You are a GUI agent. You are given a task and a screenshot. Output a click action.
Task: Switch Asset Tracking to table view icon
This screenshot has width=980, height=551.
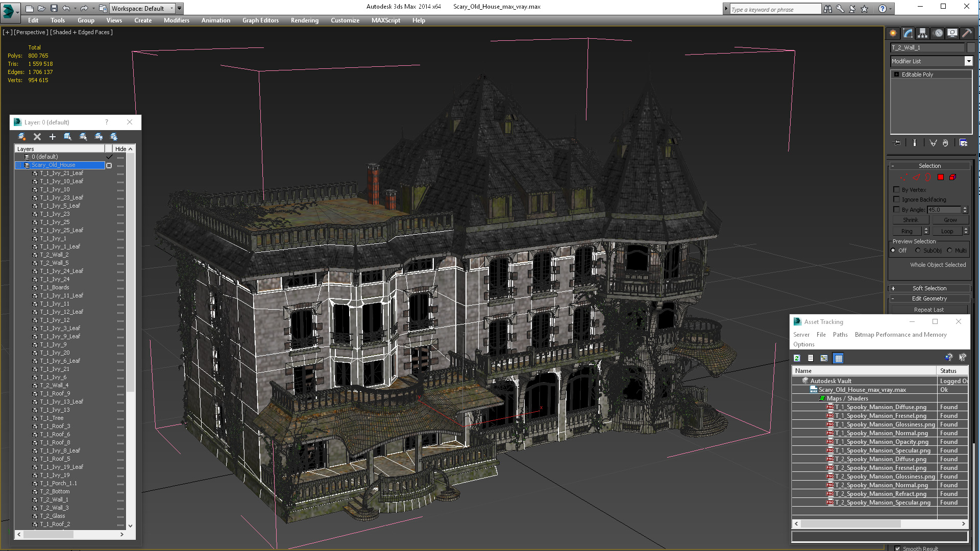838,358
